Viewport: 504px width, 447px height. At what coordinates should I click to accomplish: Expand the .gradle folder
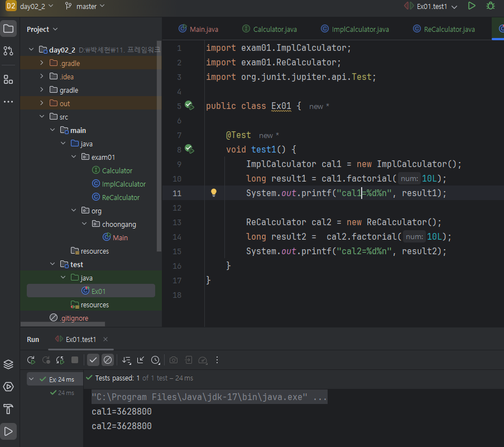(x=42, y=63)
